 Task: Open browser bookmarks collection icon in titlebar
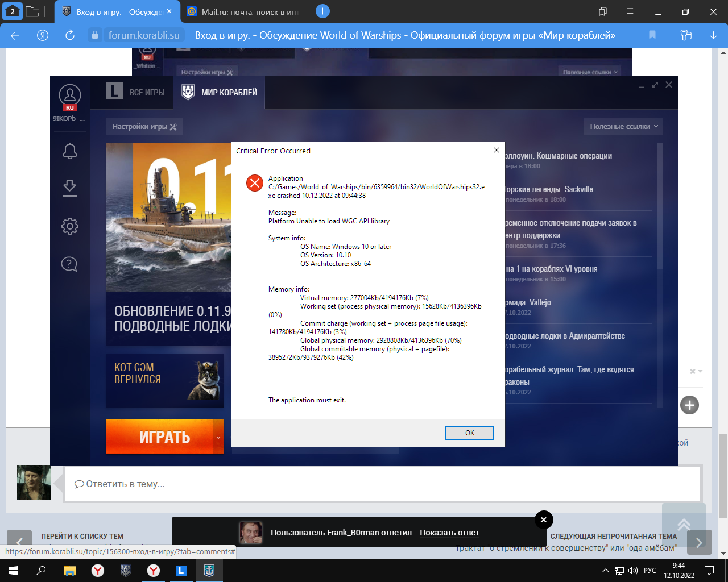point(603,11)
